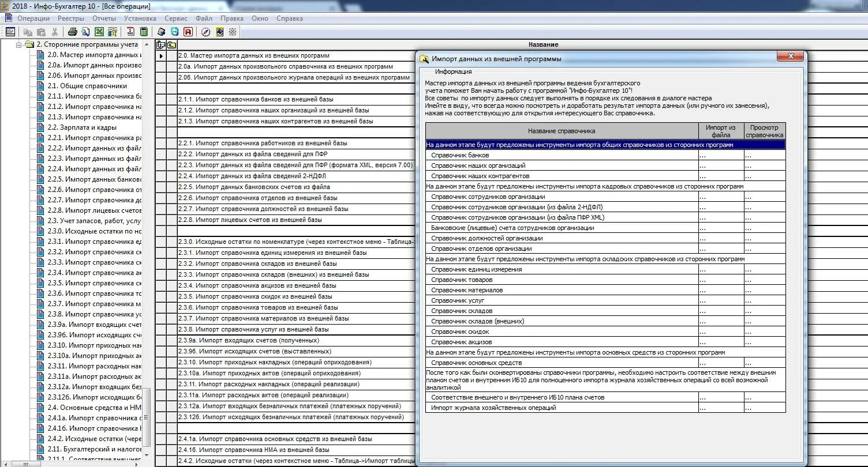The height and width of the screenshot is (467, 868).
Task: Click the red letter A toolbar icon
Action: (188, 32)
